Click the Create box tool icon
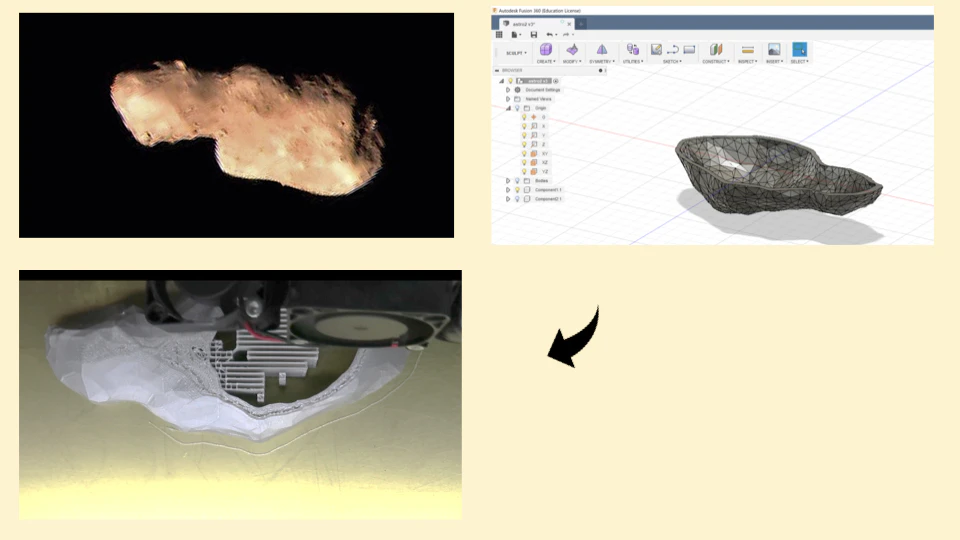Viewport: 960px width, 540px height. tap(546, 50)
